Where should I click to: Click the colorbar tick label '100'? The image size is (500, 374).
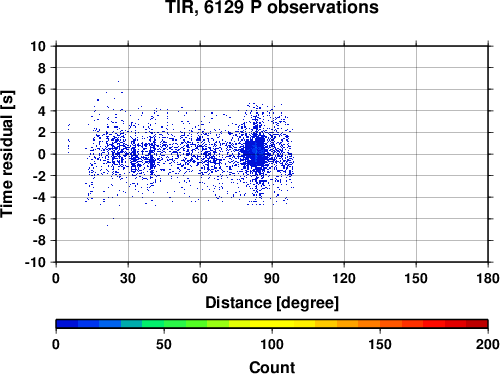click(272, 344)
